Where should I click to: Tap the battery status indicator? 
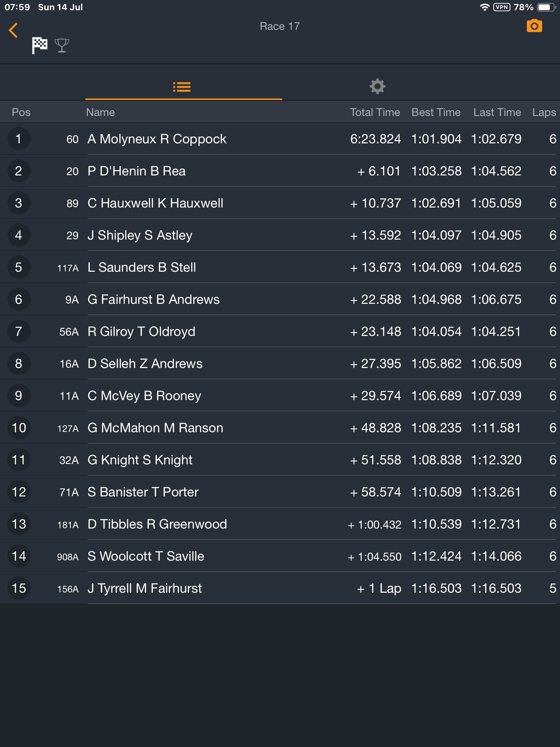coord(547,7)
